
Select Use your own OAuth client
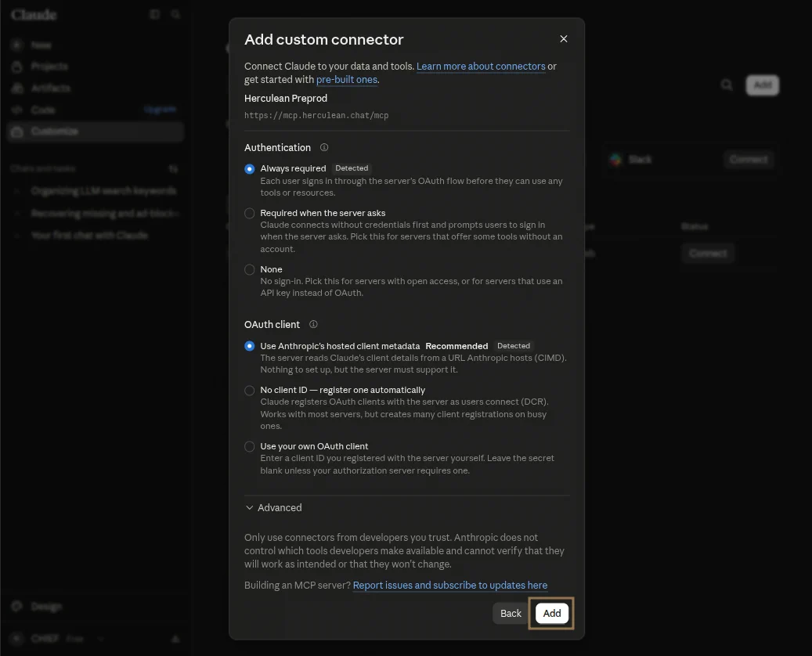pyautogui.click(x=250, y=446)
